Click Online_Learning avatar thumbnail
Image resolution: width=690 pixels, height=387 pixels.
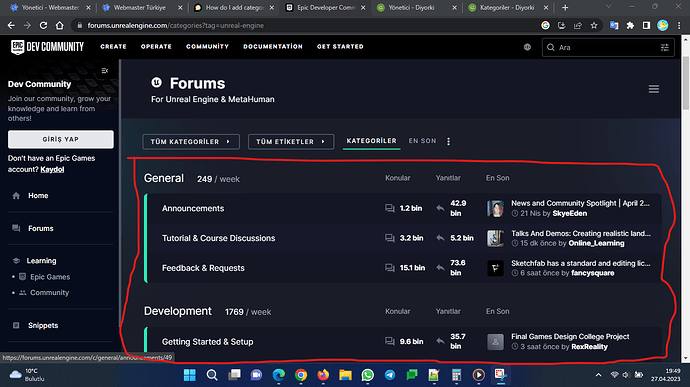pos(495,238)
